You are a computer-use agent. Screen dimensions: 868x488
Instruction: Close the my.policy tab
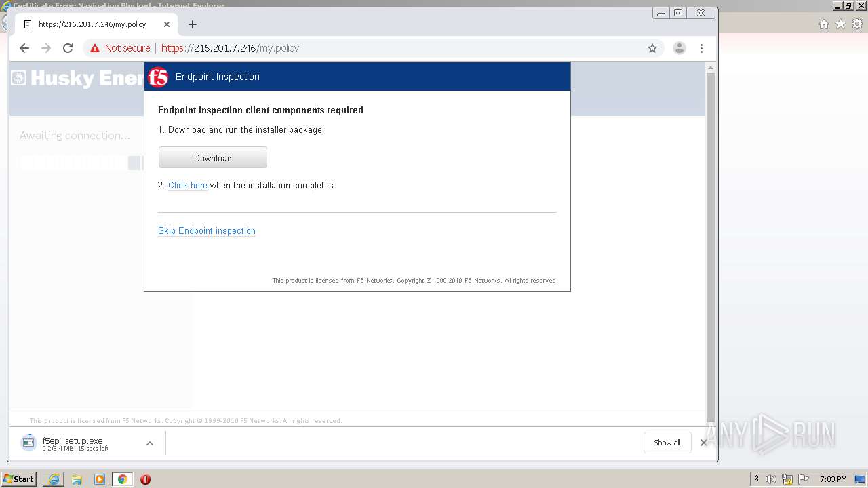point(167,24)
